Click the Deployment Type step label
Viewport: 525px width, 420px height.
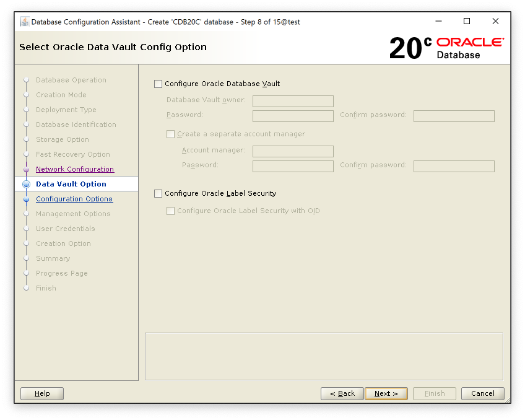coord(66,110)
